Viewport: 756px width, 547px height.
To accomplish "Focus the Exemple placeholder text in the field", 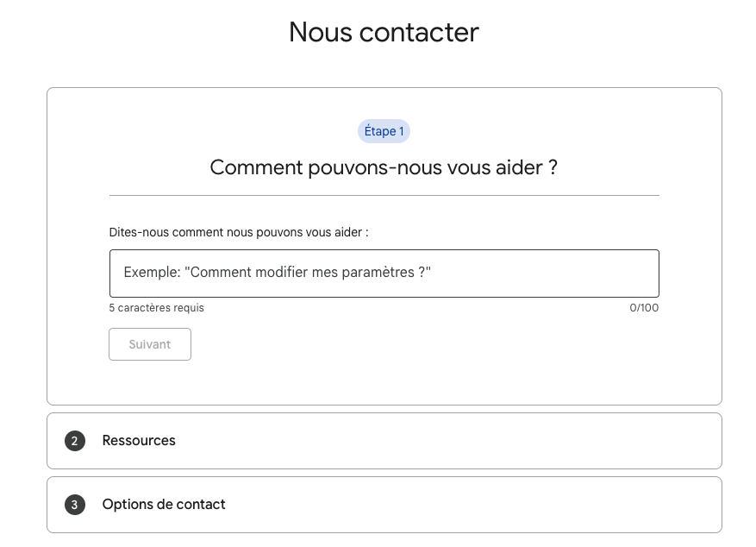I will 277,273.
